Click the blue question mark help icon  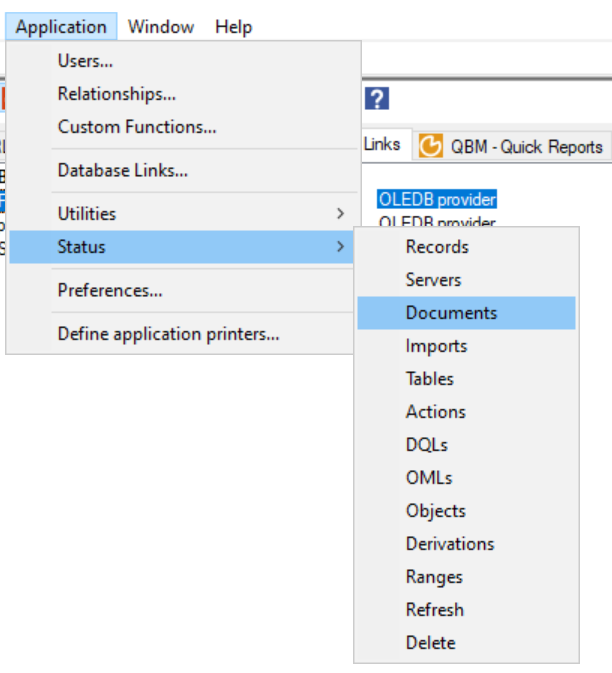(x=377, y=98)
